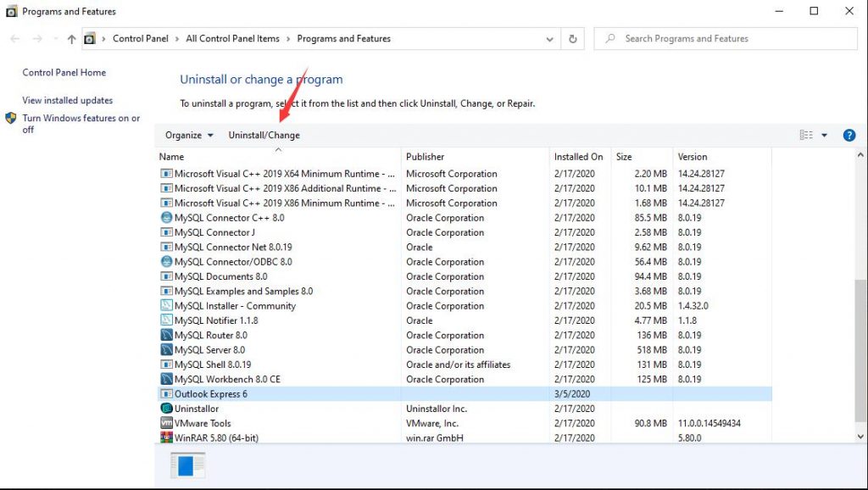This screenshot has height=490, width=868.
Task: Click the win.rar GmbH publisher cell
Action: [x=435, y=437]
